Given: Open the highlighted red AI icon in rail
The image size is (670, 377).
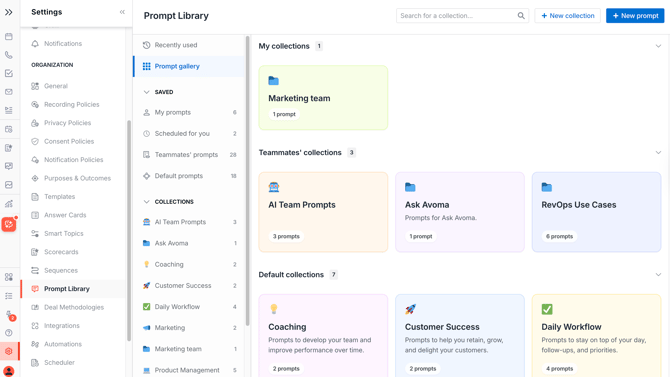Looking at the screenshot, I should coord(9,224).
